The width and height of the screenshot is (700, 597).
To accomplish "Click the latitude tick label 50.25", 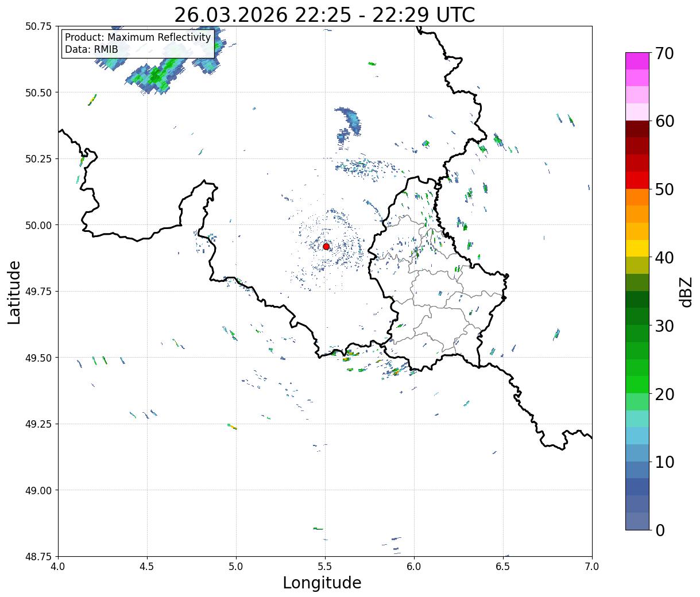I will pos(38,159).
